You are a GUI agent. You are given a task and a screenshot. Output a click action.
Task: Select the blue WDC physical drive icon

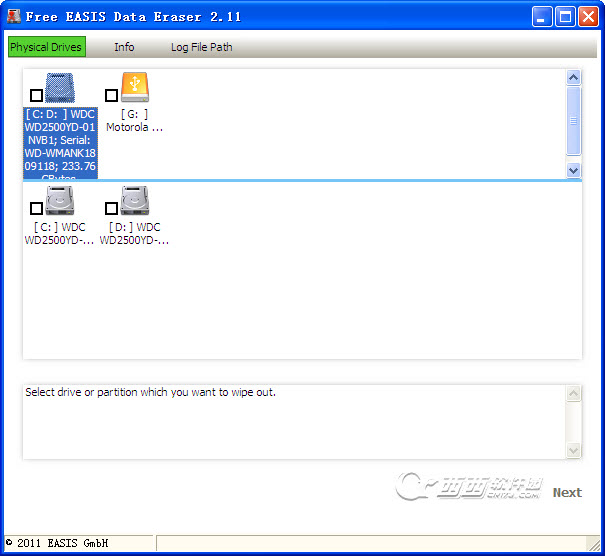pos(60,88)
